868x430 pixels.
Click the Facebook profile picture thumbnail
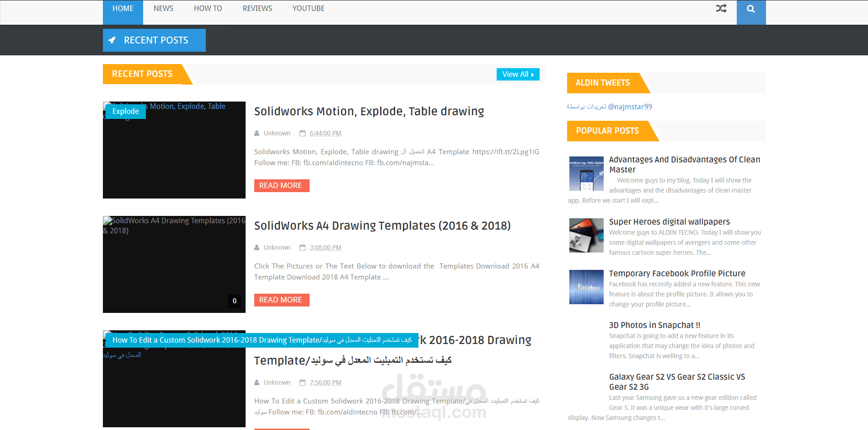[x=586, y=287]
